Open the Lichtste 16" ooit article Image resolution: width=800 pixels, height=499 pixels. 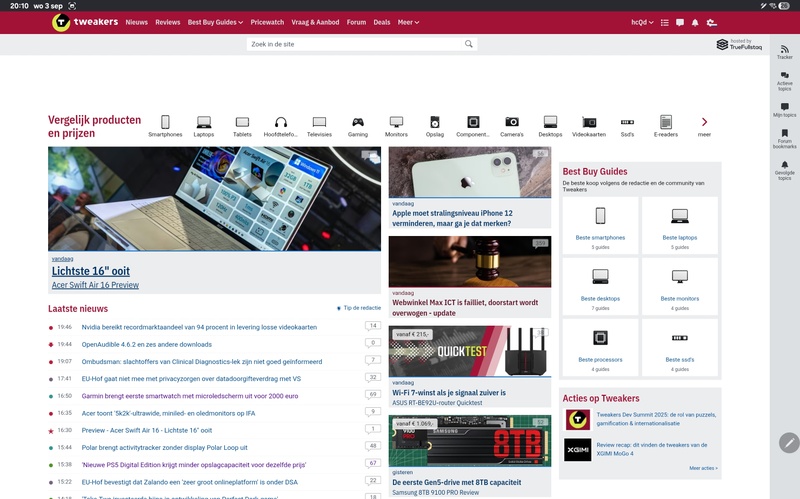tap(91, 271)
